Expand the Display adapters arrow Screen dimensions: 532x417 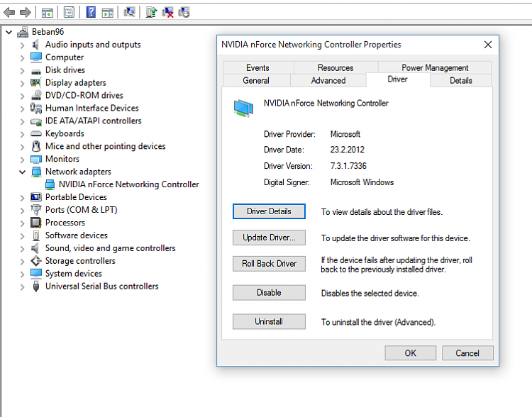point(23,84)
